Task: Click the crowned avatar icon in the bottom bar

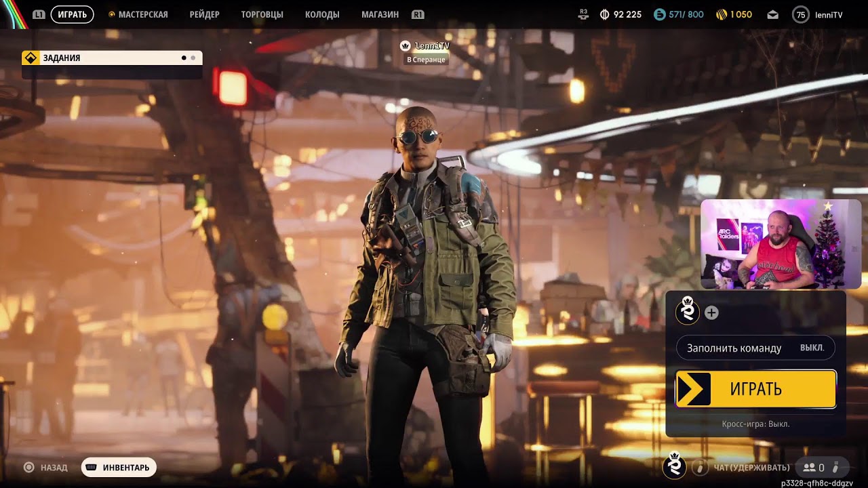Action: pos(675,466)
